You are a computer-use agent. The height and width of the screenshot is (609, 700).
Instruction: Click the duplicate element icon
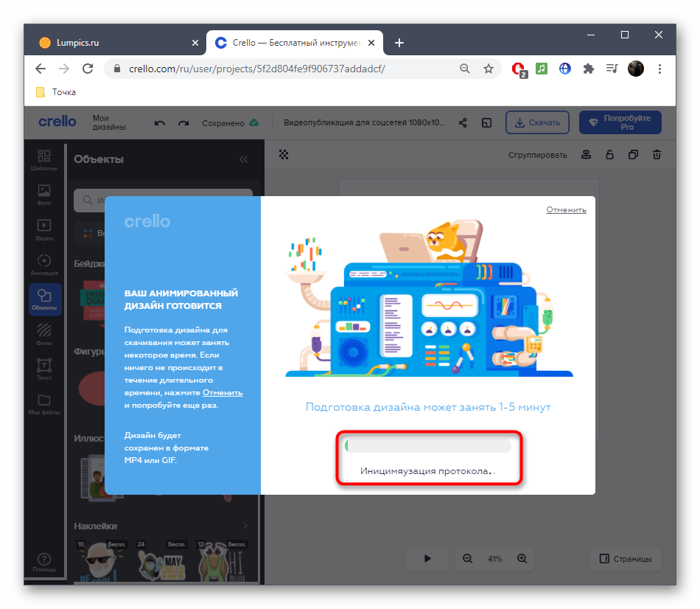click(633, 155)
